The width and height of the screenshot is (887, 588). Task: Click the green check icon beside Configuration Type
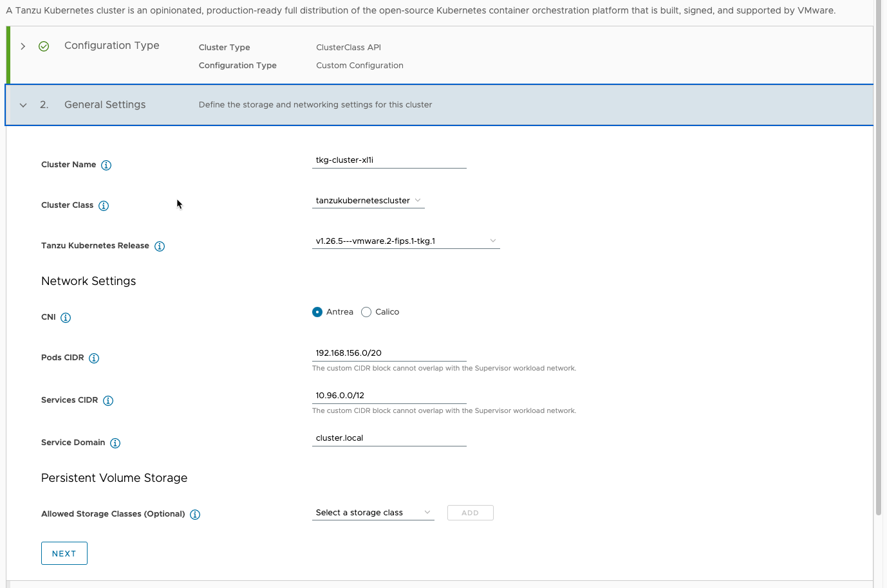(x=44, y=46)
